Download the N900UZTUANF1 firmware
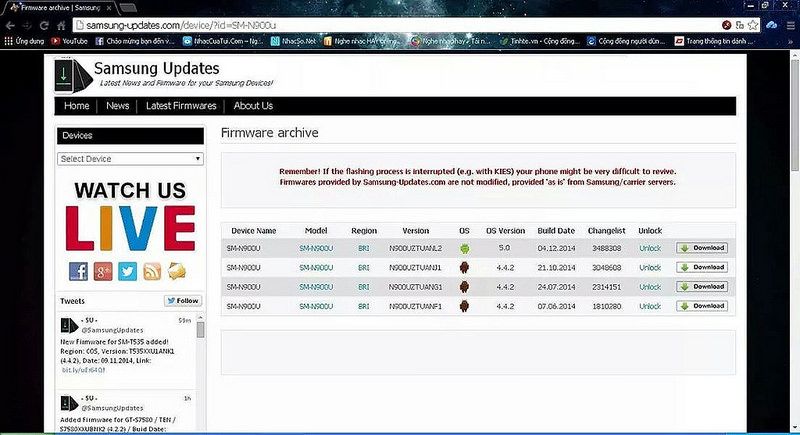Viewport: 800px width, 435px height. [x=702, y=305]
